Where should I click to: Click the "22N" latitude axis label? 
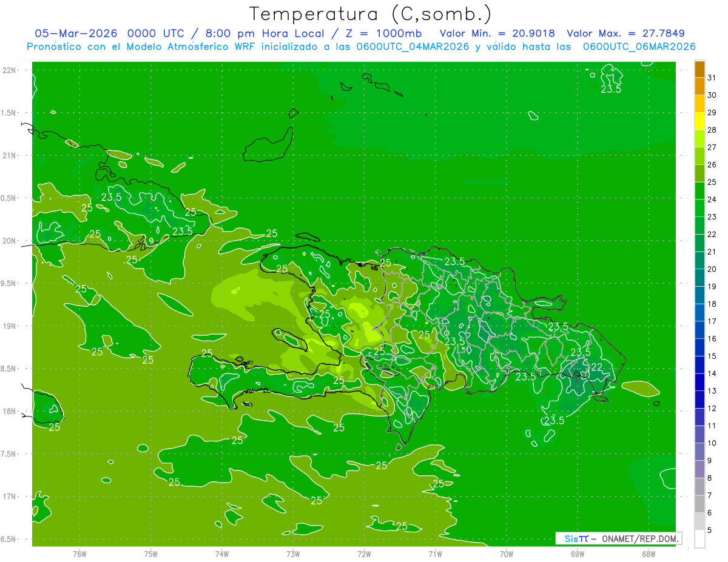[9, 70]
